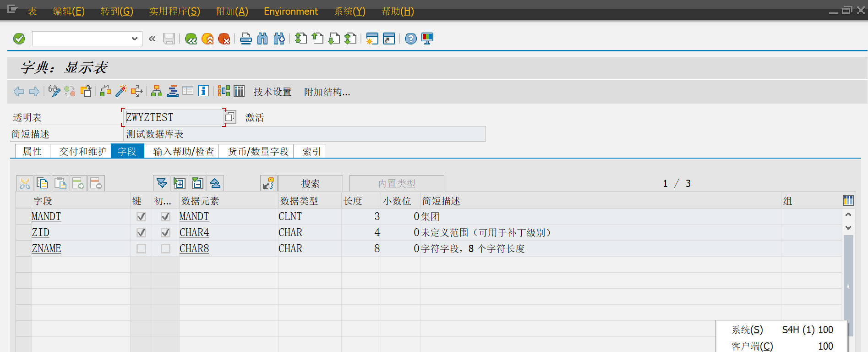This screenshot has width=868, height=352.
Task: Toggle the 键 checkbox for MANDT
Action: pyautogui.click(x=141, y=216)
